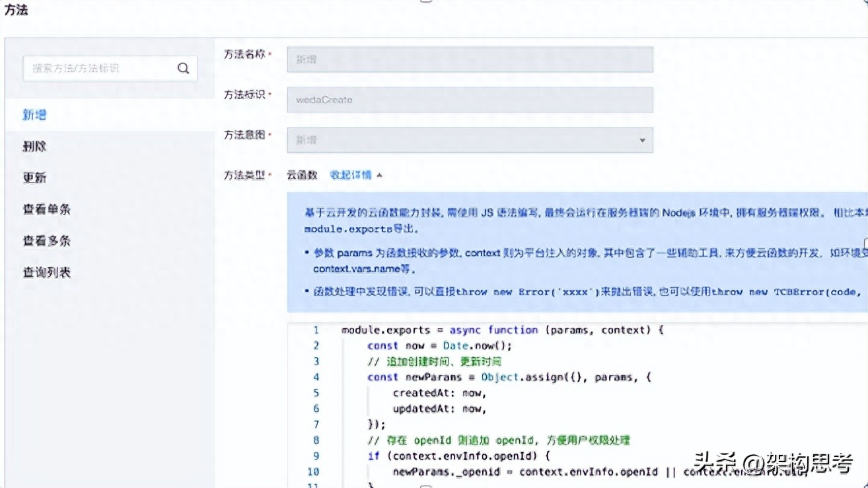The height and width of the screenshot is (488, 868).
Task: Select the 查询列表 method entry
Action: coord(47,272)
